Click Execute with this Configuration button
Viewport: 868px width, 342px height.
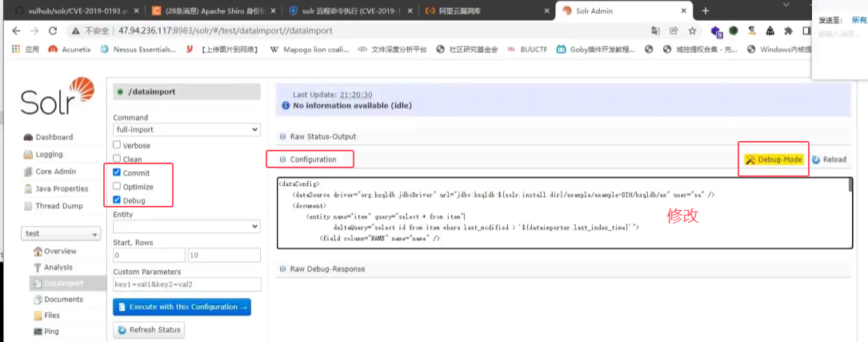[182, 307]
